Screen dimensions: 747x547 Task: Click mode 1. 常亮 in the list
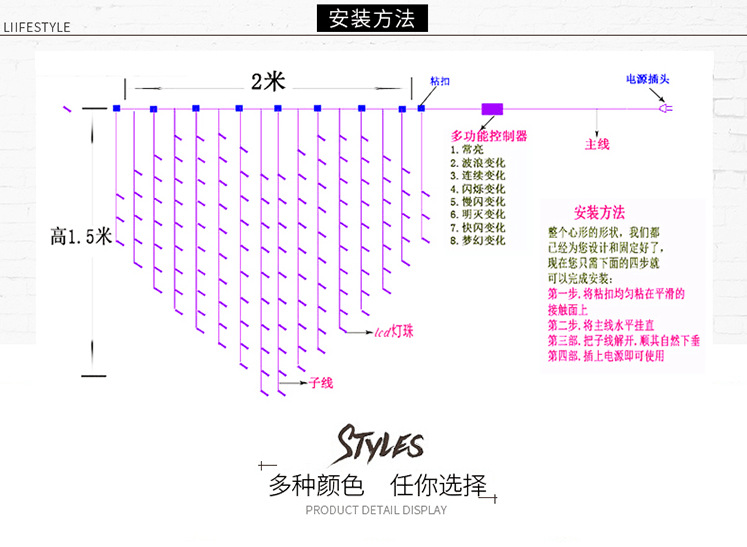pyautogui.click(x=466, y=150)
